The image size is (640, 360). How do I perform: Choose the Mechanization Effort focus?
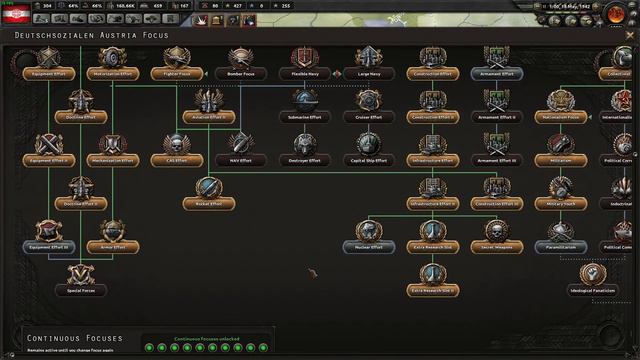click(113, 160)
